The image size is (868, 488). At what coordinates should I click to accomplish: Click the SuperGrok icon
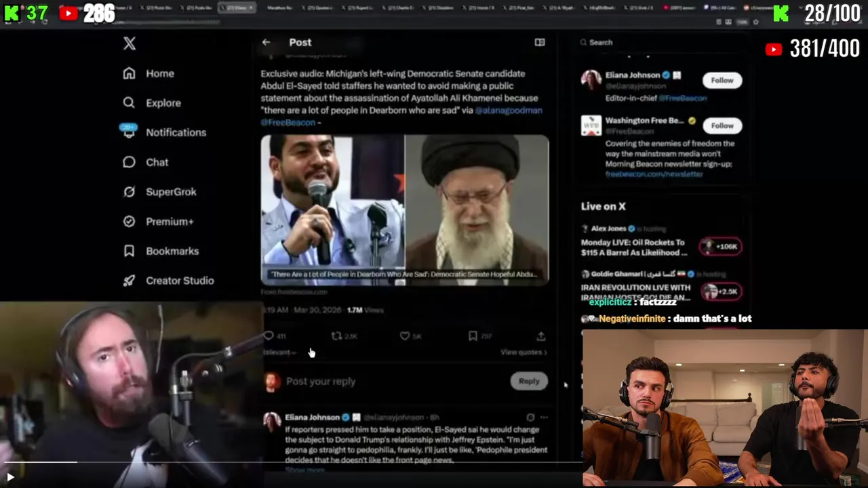129,192
